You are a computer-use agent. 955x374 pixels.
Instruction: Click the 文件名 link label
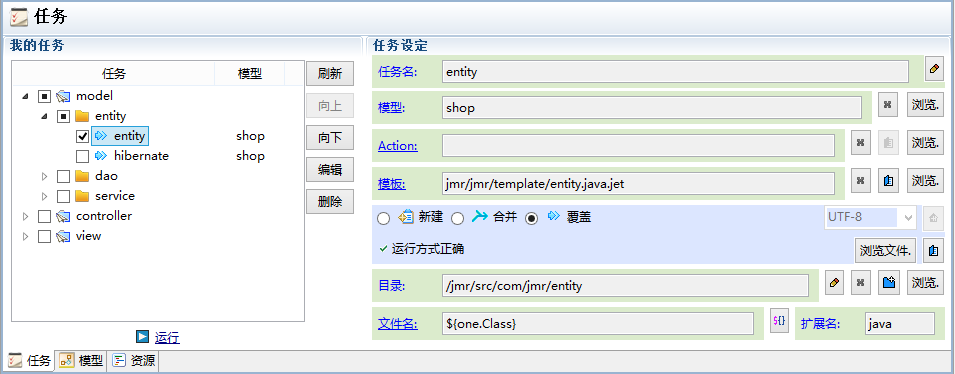(398, 323)
